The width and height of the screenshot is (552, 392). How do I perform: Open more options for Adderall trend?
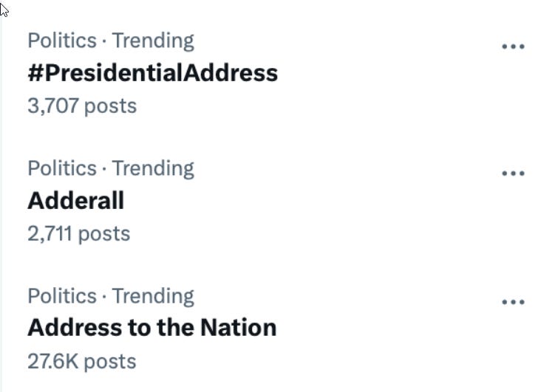(513, 173)
